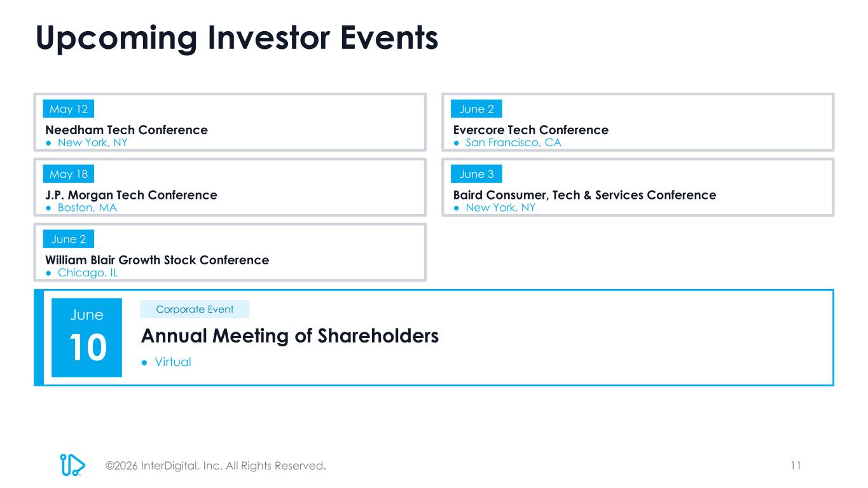Click the New York, NY location under Needham
This screenshot has height=488, width=868.
[x=93, y=143]
